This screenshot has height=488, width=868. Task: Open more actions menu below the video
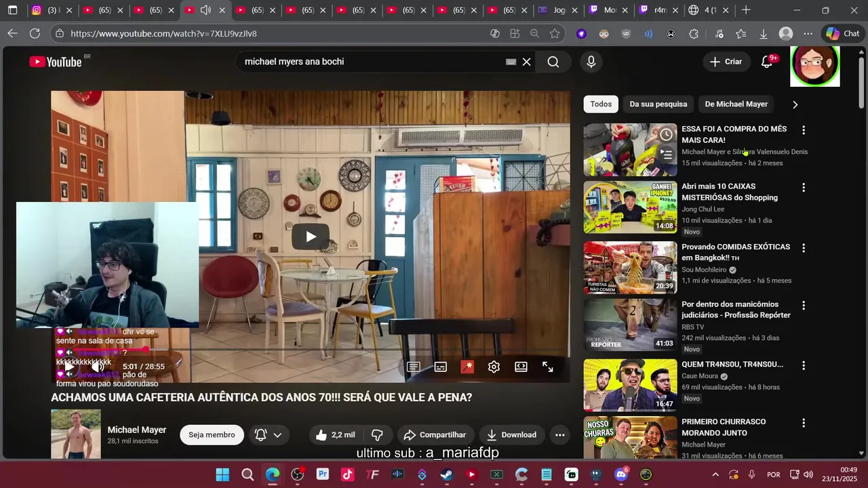tap(559, 434)
